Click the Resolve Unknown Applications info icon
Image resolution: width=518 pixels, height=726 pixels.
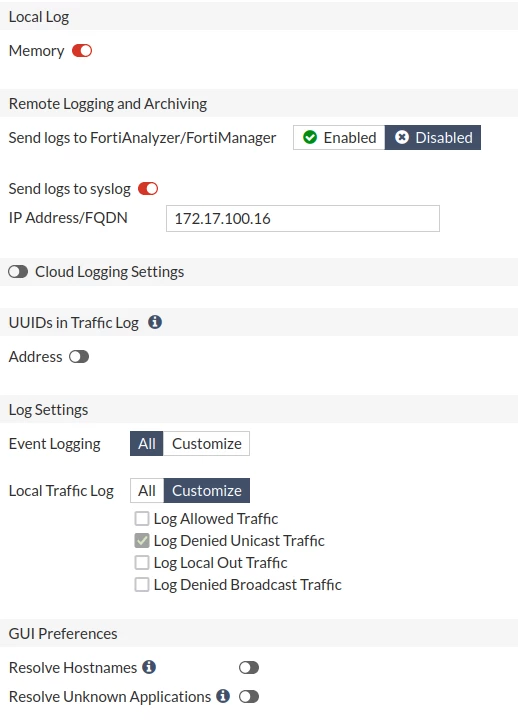[223, 696]
